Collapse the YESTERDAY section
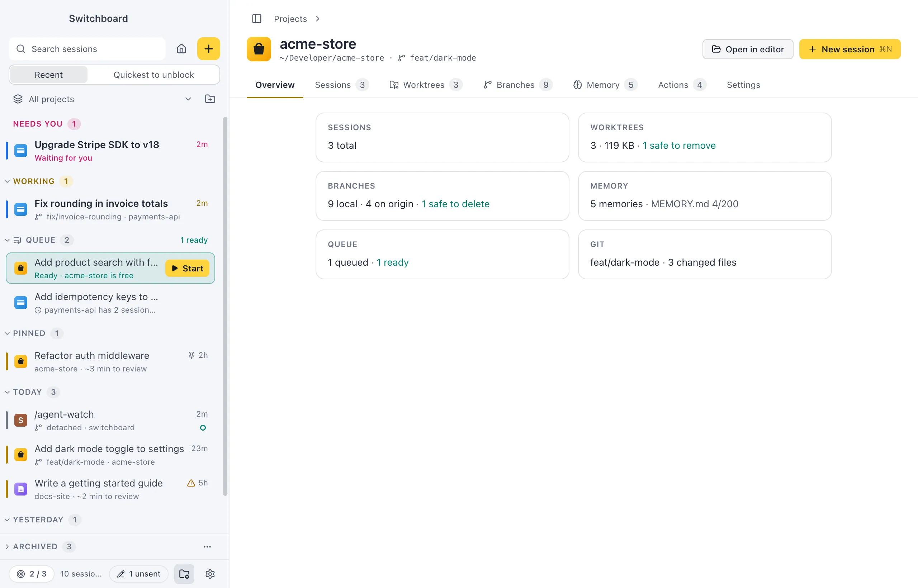The height and width of the screenshot is (588, 918). [x=7, y=520]
